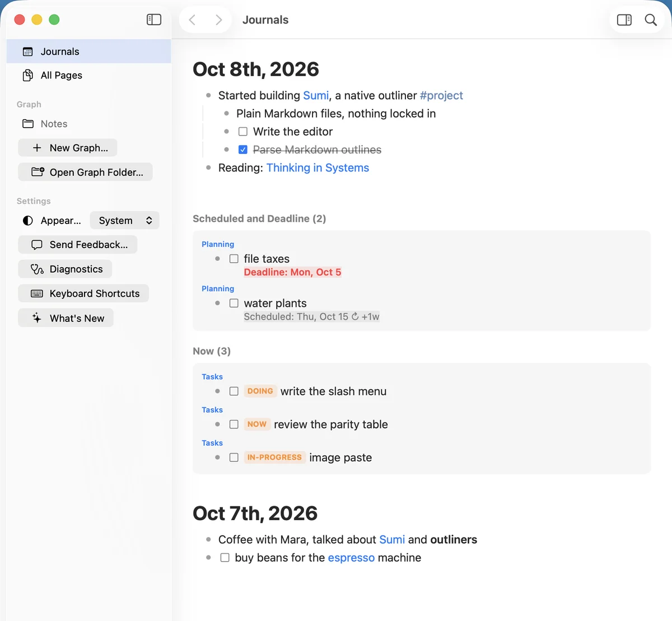Open the Appearance System dropdown
Viewport: 672px width, 621px height.
125,221
